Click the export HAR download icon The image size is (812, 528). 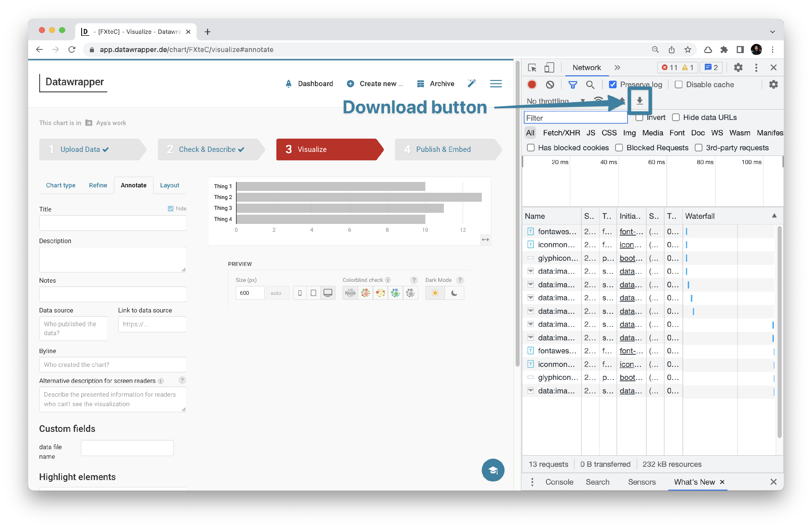coord(640,101)
